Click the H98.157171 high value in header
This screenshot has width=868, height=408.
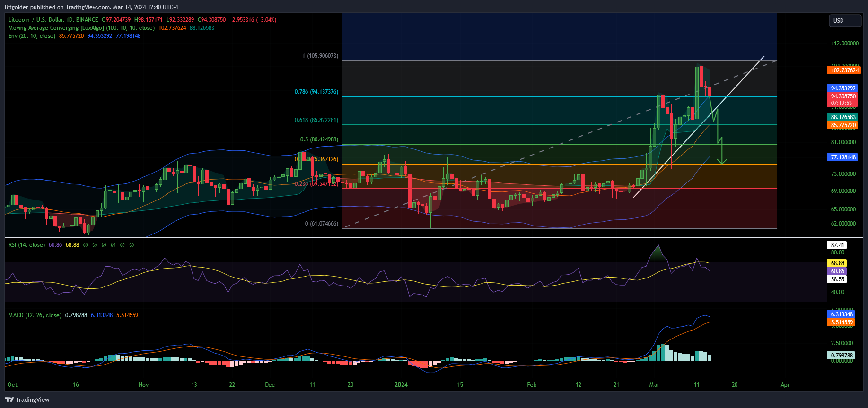(x=149, y=20)
